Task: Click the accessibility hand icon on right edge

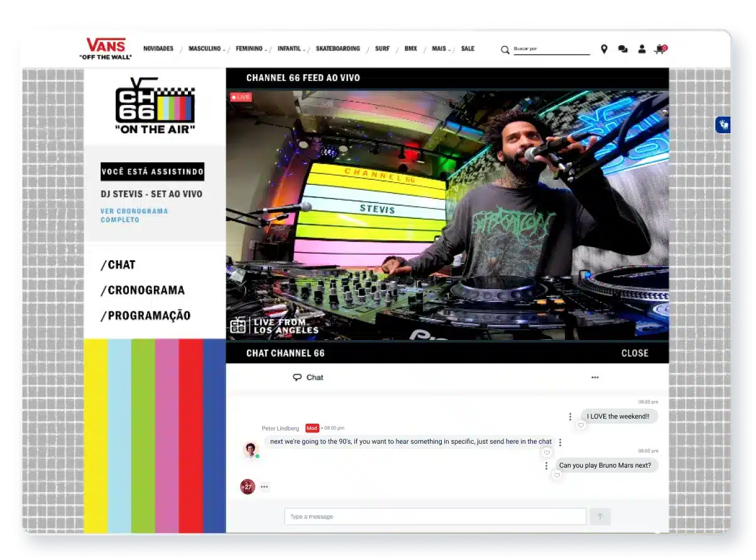Action: pos(723,124)
